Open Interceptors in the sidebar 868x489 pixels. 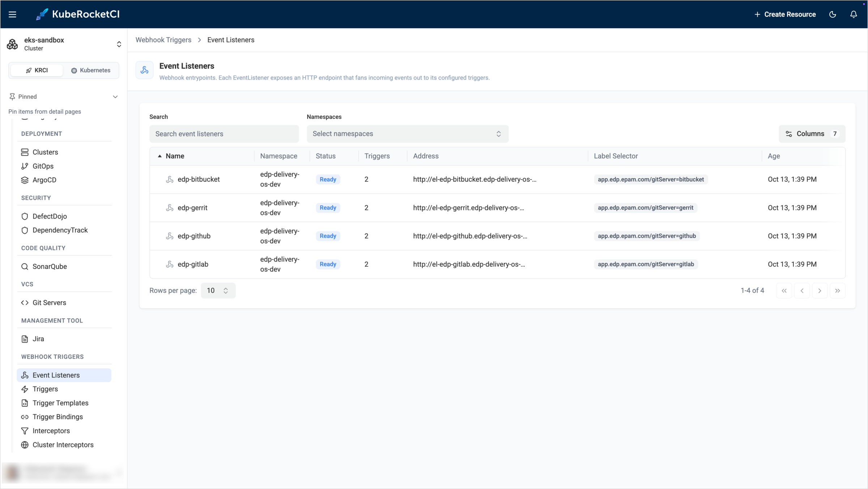(x=64, y=431)
